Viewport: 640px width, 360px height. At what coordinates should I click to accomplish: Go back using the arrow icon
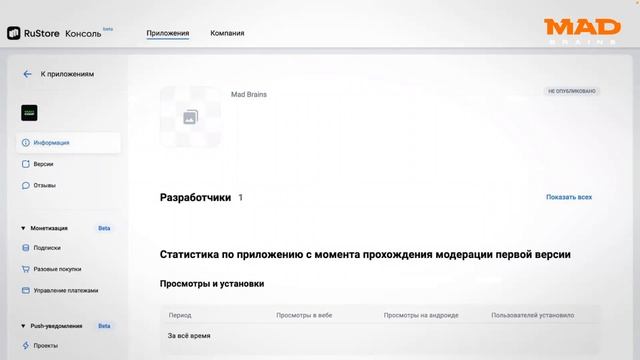[x=27, y=74]
